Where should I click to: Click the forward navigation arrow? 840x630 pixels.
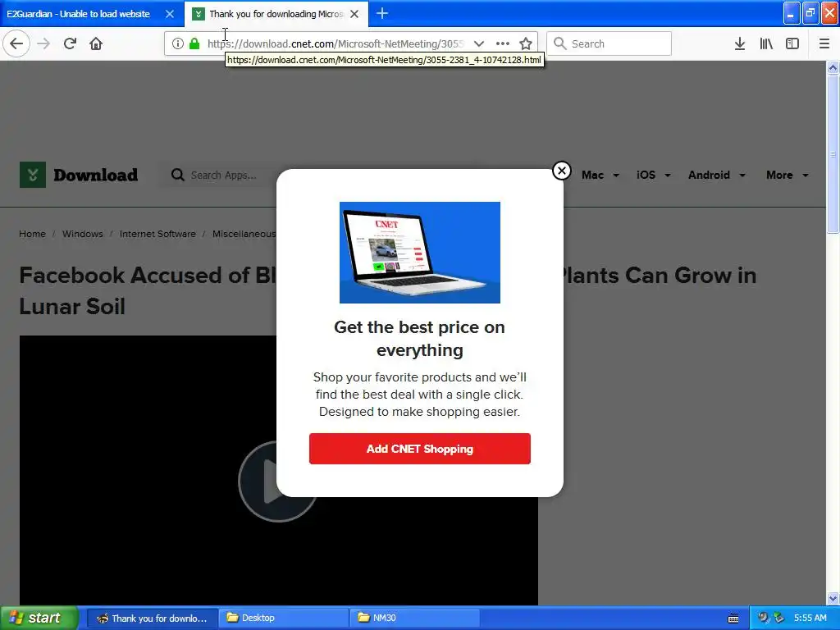pyautogui.click(x=43, y=43)
